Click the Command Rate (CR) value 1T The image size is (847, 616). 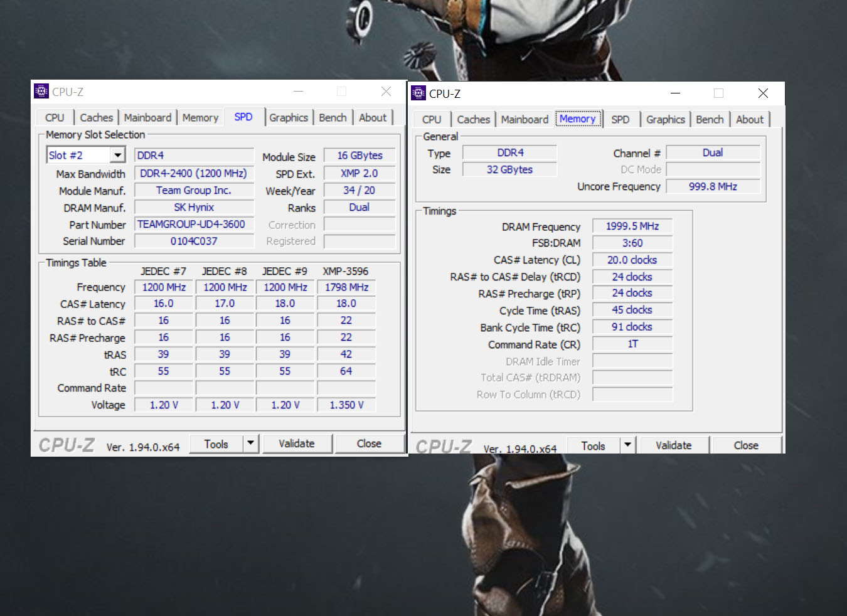pyautogui.click(x=632, y=344)
